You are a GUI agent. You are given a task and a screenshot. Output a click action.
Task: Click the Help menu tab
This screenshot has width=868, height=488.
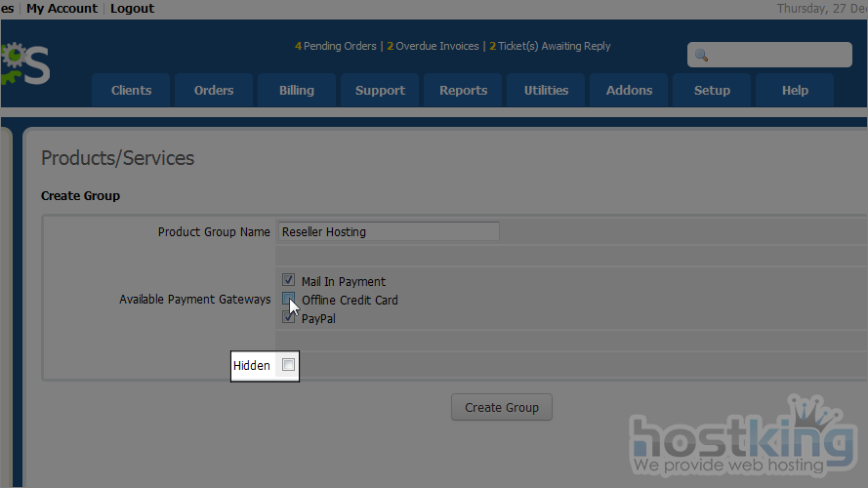tap(795, 90)
